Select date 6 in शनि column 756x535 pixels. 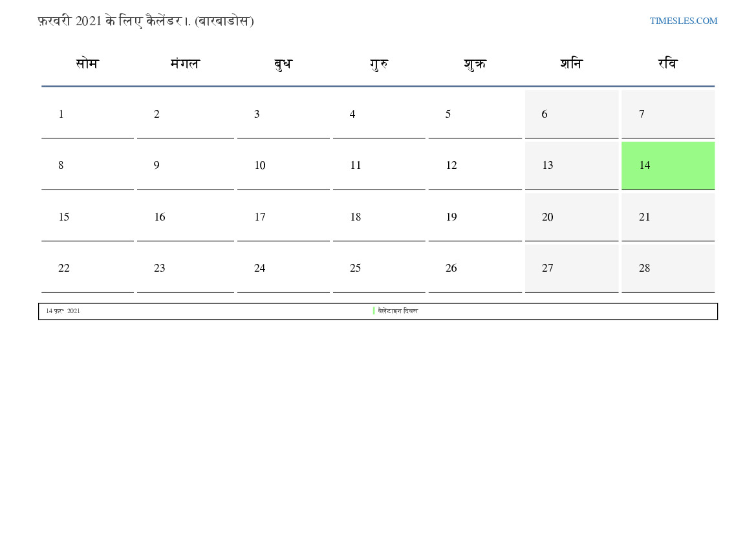571,115
